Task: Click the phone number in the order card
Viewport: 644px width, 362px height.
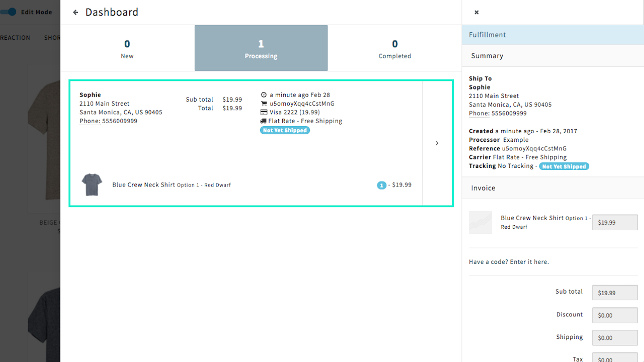Action: (120, 121)
